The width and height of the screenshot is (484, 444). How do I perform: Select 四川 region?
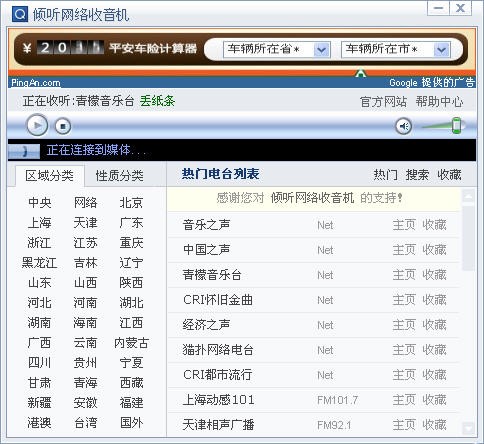click(40, 363)
